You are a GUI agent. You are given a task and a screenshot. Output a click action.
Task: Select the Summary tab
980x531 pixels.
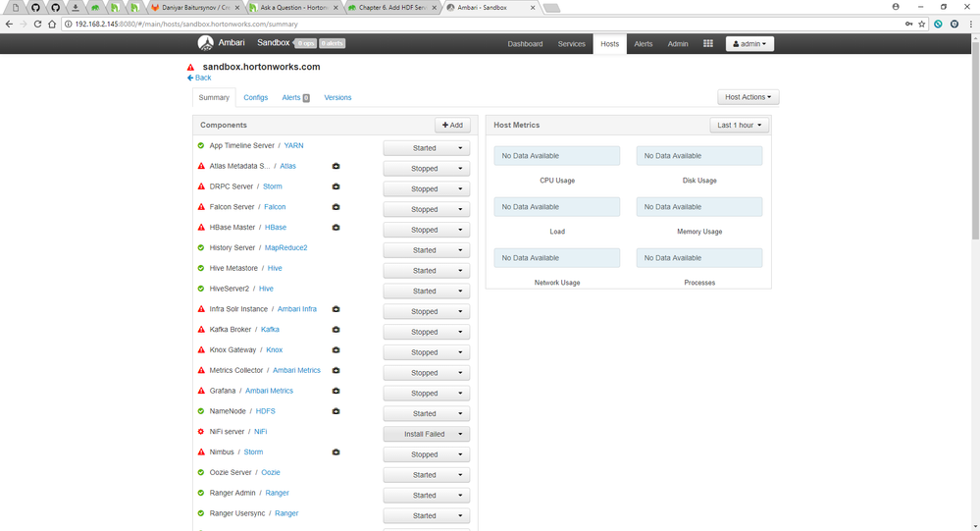(x=214, y=97)
